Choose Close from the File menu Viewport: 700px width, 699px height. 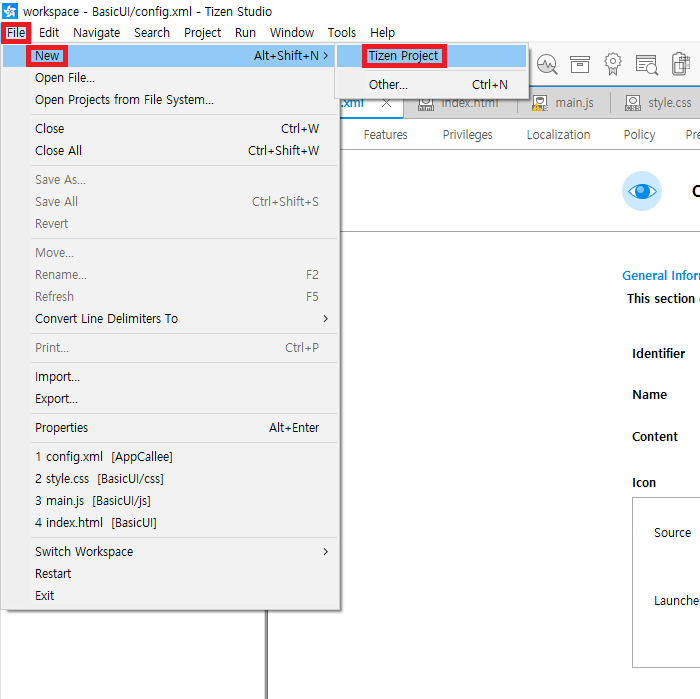(x=170, y=129)
